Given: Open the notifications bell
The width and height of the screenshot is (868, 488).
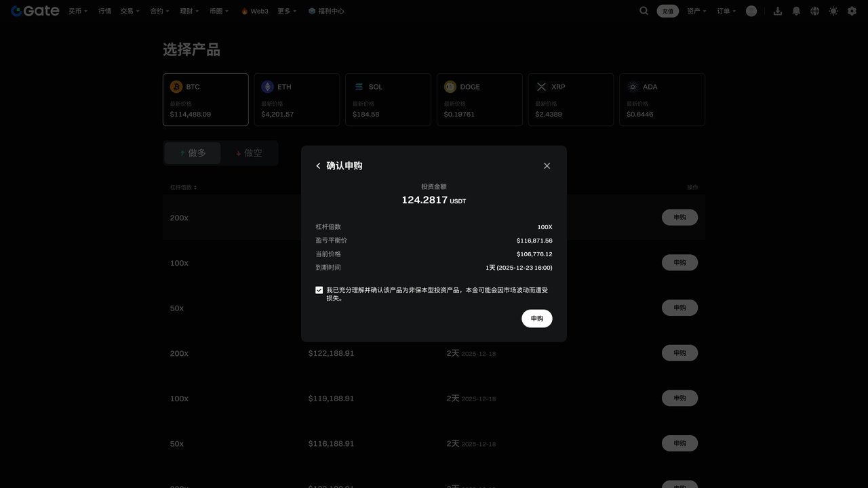Looking at the screenshot, I should (796, 11).
